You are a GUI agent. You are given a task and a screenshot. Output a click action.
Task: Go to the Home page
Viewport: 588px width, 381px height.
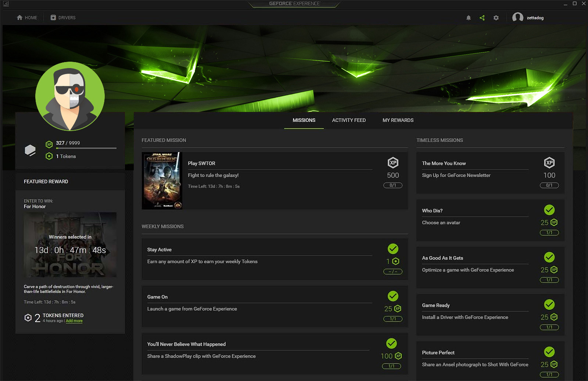(x=27, y=18)
